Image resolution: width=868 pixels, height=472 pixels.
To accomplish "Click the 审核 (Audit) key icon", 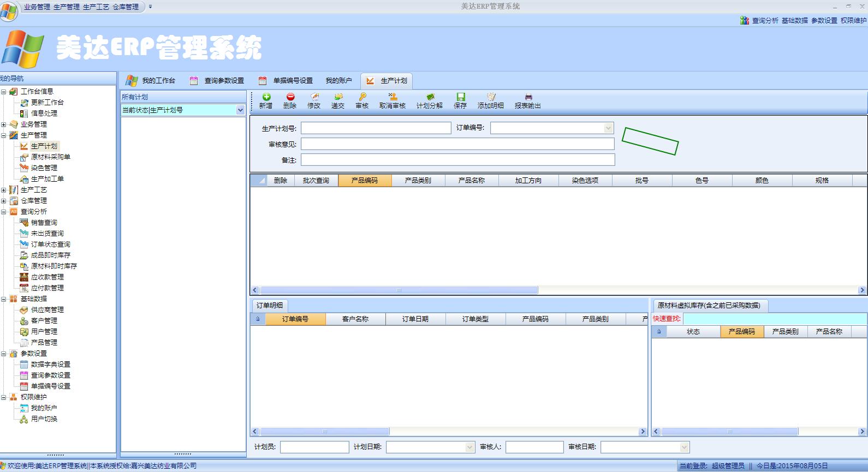I will click(x=362, y=97).
